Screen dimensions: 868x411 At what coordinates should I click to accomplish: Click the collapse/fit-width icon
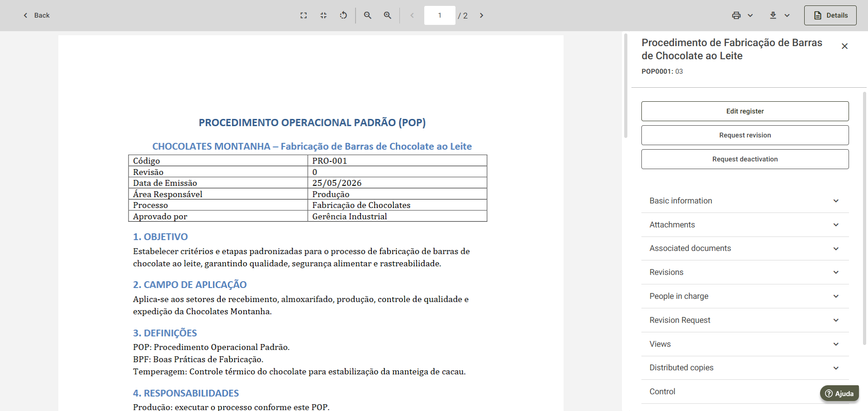click(323, 15)
